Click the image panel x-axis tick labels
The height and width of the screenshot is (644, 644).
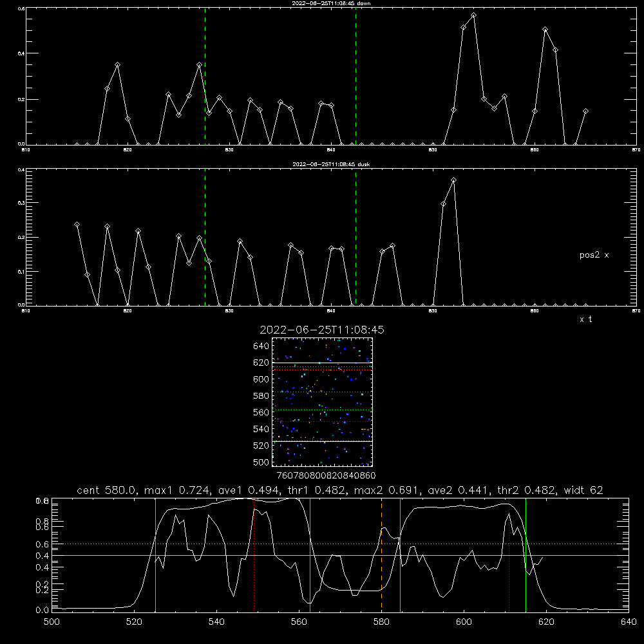326,476
